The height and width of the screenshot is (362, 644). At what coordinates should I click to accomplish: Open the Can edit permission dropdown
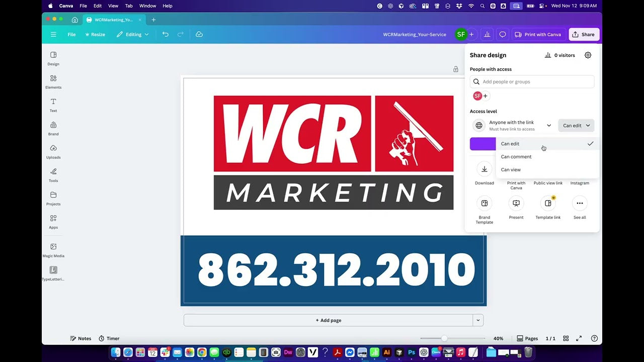click(576, 126)
